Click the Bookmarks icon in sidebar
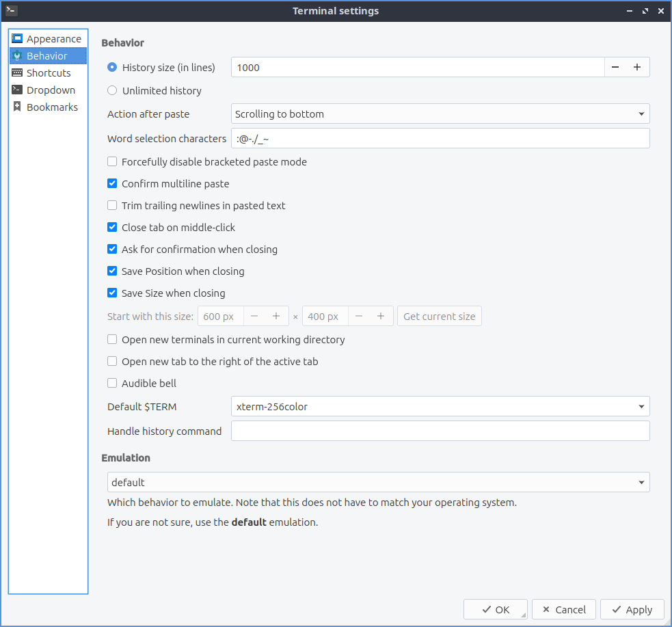 pos(17,107)
